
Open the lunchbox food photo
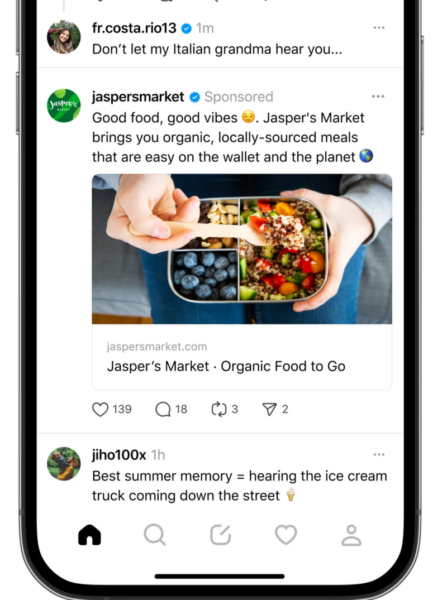point(242,249)
